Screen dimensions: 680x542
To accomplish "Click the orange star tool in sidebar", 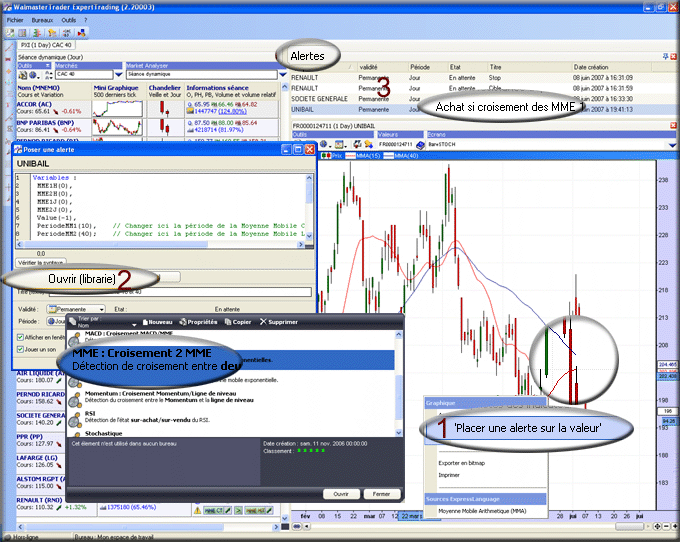I will click(8, 71).
